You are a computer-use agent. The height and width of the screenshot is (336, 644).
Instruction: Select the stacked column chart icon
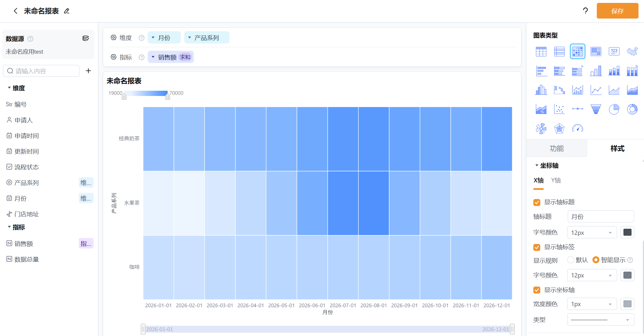coord(614,71)
